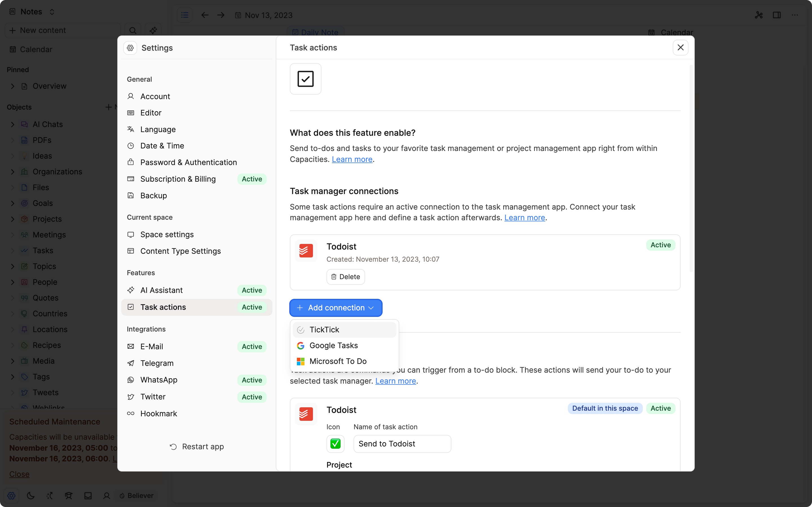This screenshot has width=812, height=507.
Task: Click the AI Assistant settings icon
Action: (x=131, y=290)
